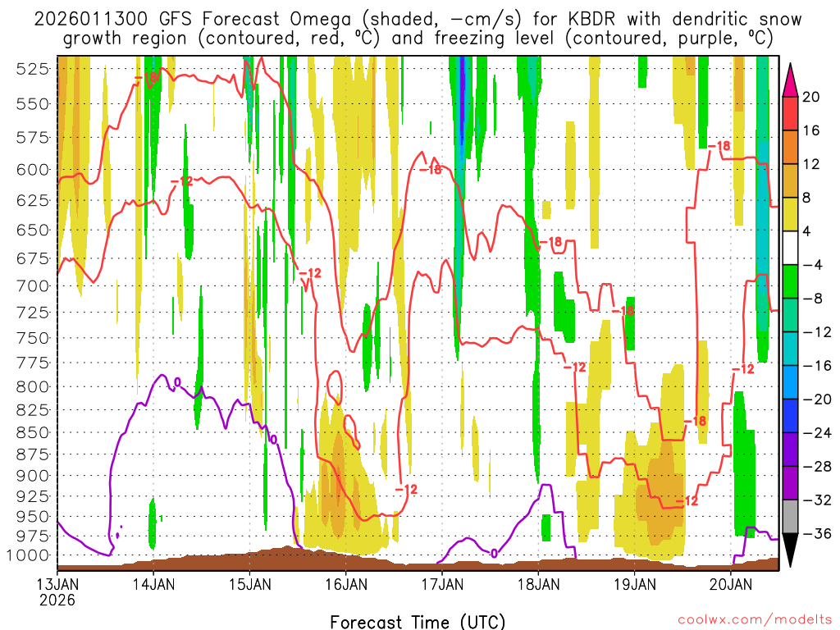
Task: Click the red 16-to-20 colorbar segment
Action: [x=790, y=113]
